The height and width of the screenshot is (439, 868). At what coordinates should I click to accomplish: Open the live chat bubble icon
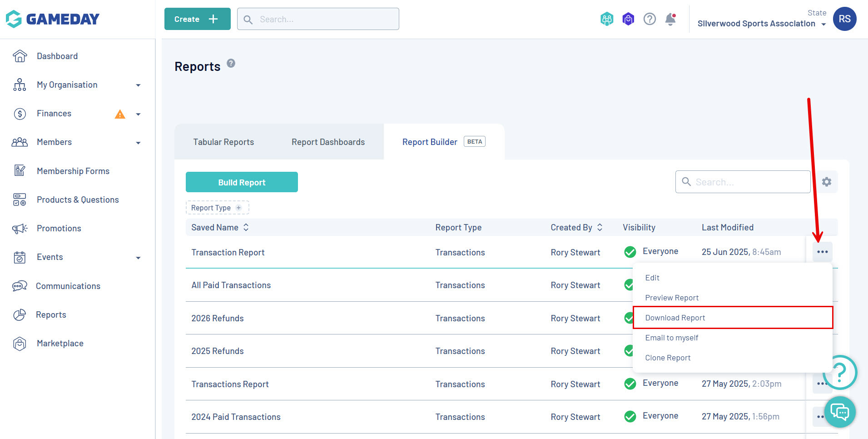(x=840, y=412)
